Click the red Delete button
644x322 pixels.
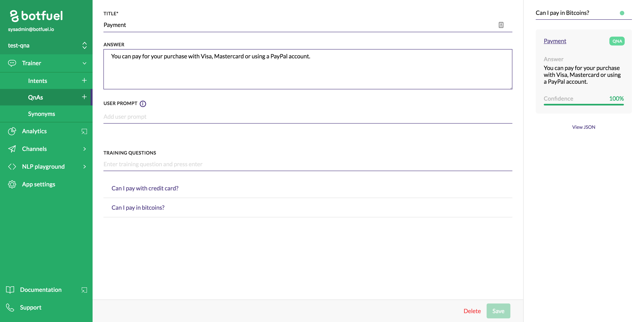(x=472, y=311)
